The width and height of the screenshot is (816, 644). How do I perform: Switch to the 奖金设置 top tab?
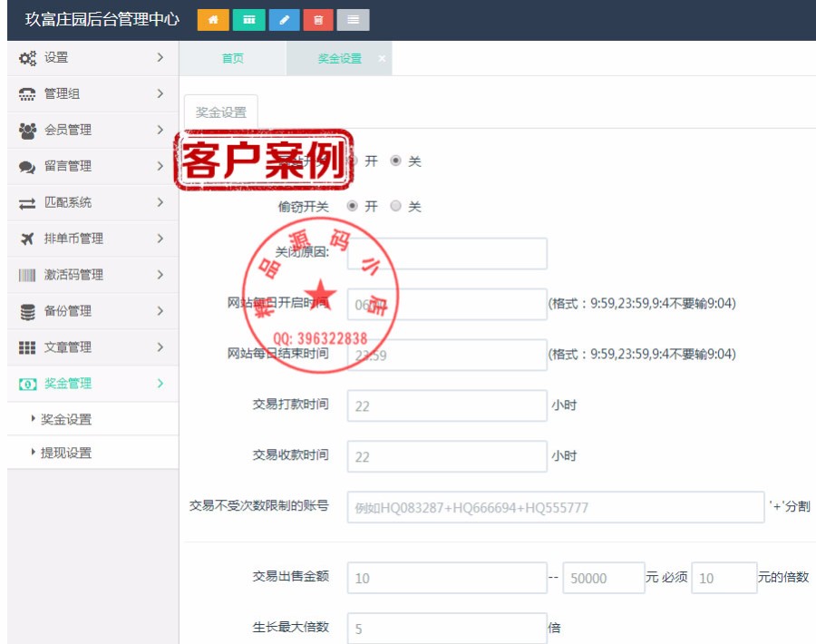pos(339,58)
